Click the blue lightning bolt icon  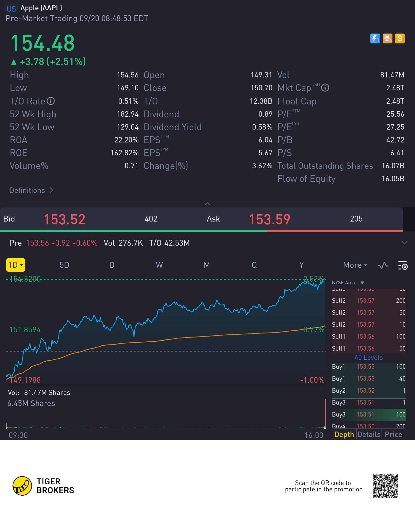click(x=375, y=38)
